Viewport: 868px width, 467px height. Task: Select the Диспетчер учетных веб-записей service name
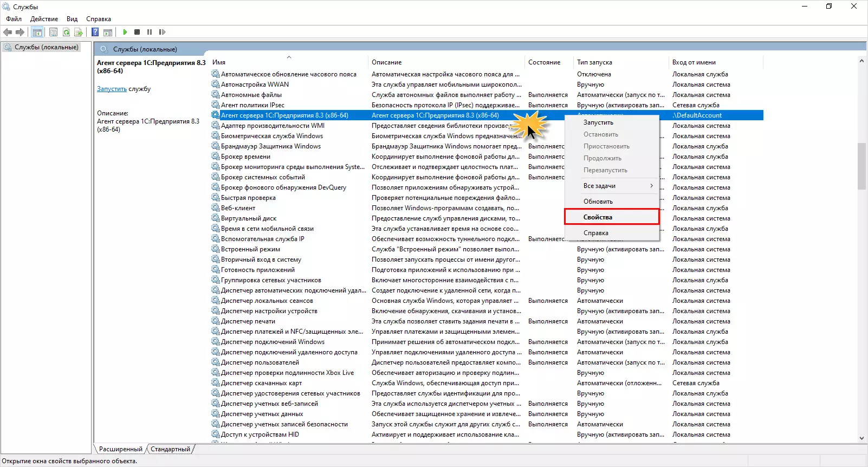pos(270,404)
